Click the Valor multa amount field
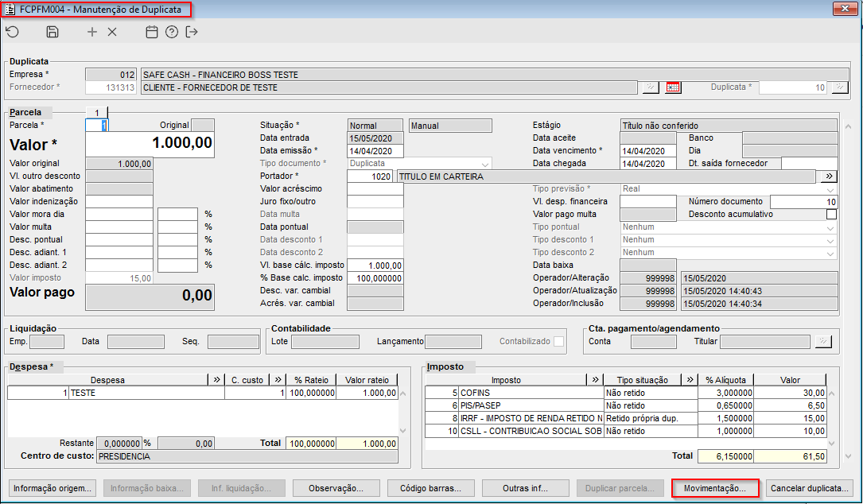The height and width of the screenshot is (504, 863). pyautogui.click(x=119, y=227)
